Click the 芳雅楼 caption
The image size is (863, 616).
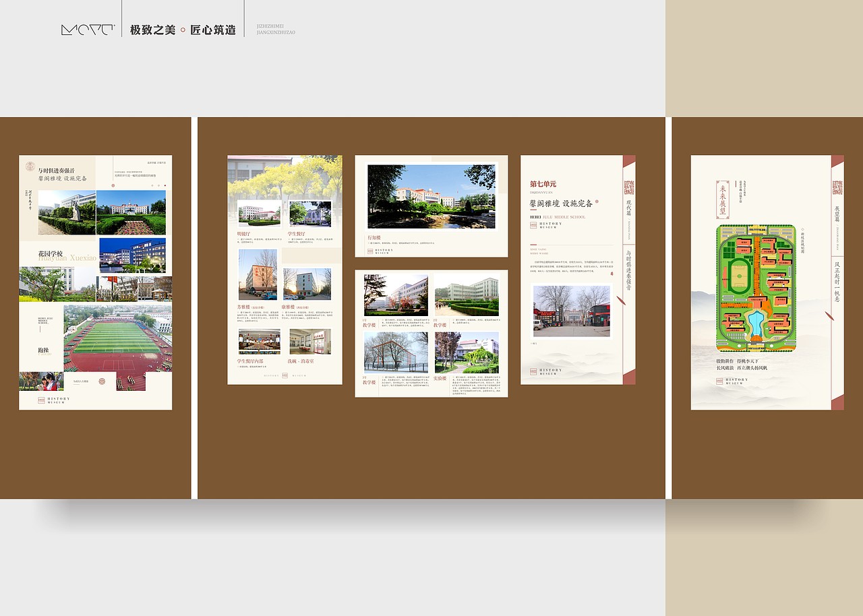click(x=243, y=307)
